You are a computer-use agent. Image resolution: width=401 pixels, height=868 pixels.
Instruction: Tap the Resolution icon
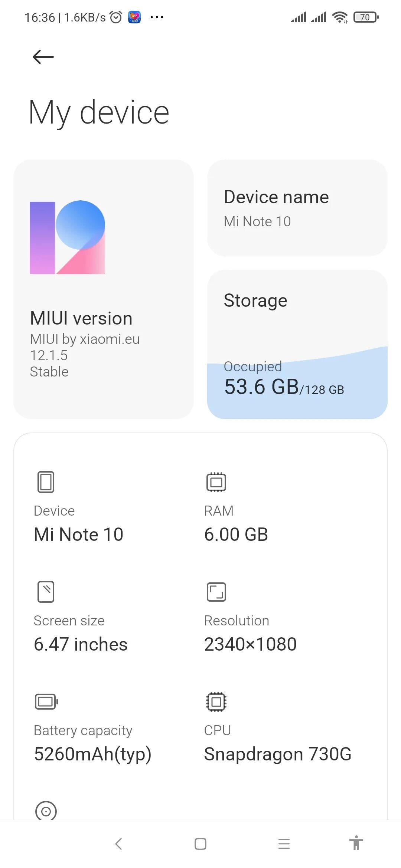[216, 592]
